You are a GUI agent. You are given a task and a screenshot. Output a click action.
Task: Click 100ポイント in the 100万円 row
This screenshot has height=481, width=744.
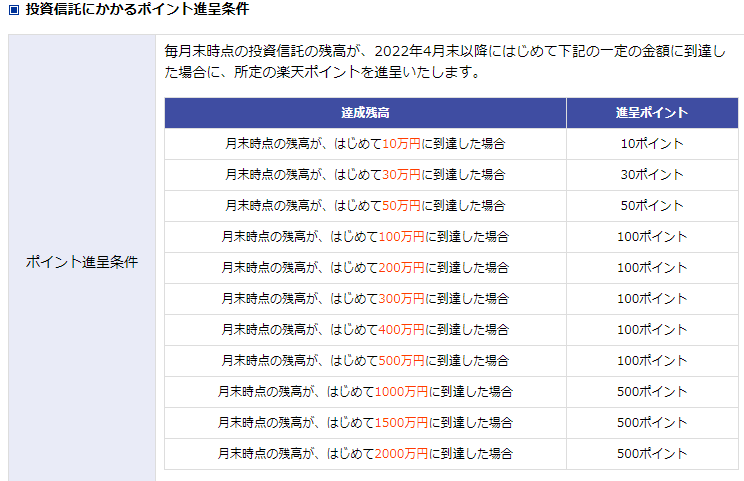pyautogui.click(x=652, y=237)
